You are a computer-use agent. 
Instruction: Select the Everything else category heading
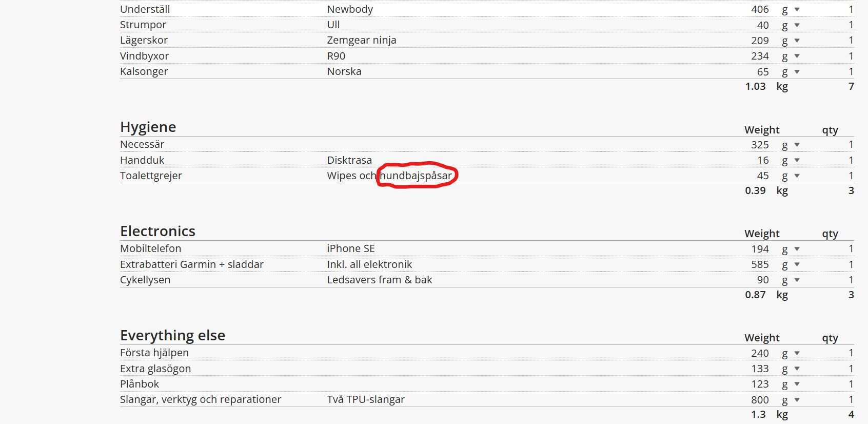click(x=172, y=336)
